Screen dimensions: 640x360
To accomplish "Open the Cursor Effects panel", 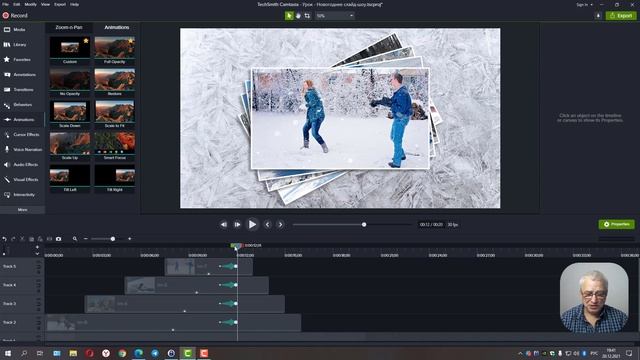I will click(x=22, y=135).
